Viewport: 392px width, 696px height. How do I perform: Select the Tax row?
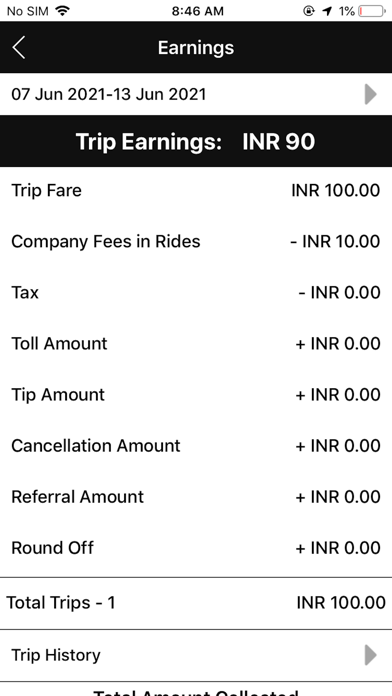point(196,293)
